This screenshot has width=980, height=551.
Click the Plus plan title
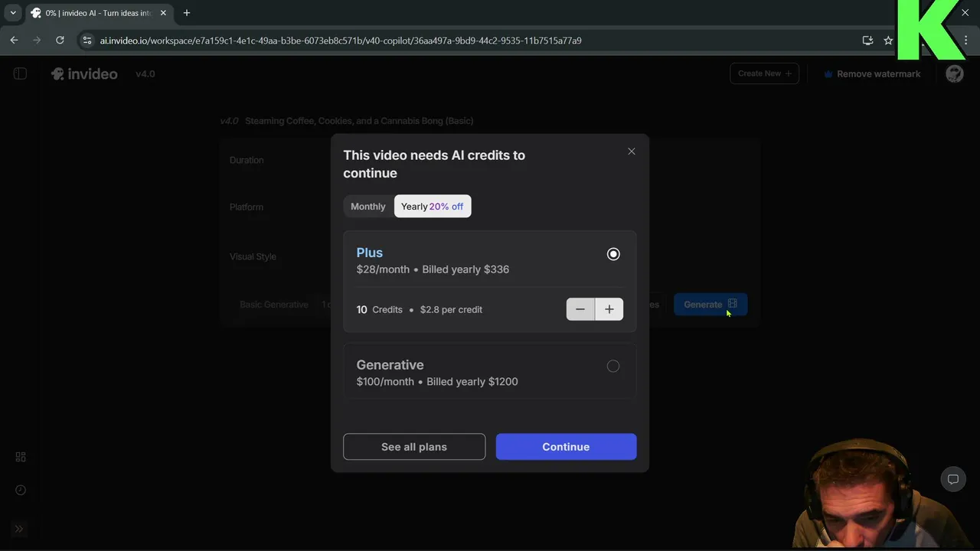[x=370, y=253]
